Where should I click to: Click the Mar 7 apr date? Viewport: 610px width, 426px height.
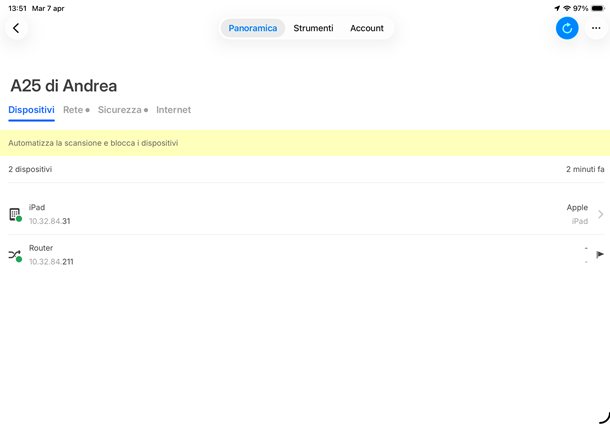[x=48, y=8]
